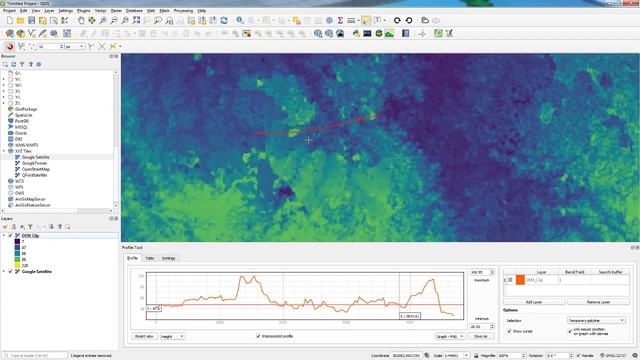Image resolution: width=640 pixels, height=360 pixels.
Task: Toggle DEM_Clip checkbox in profile layer table
Action: pyautogui.click(x=510, y=280)
